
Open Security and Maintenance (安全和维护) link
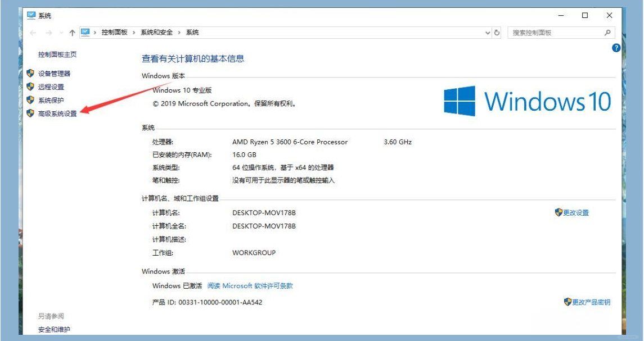pyautogui.click(x=54, y=330)
